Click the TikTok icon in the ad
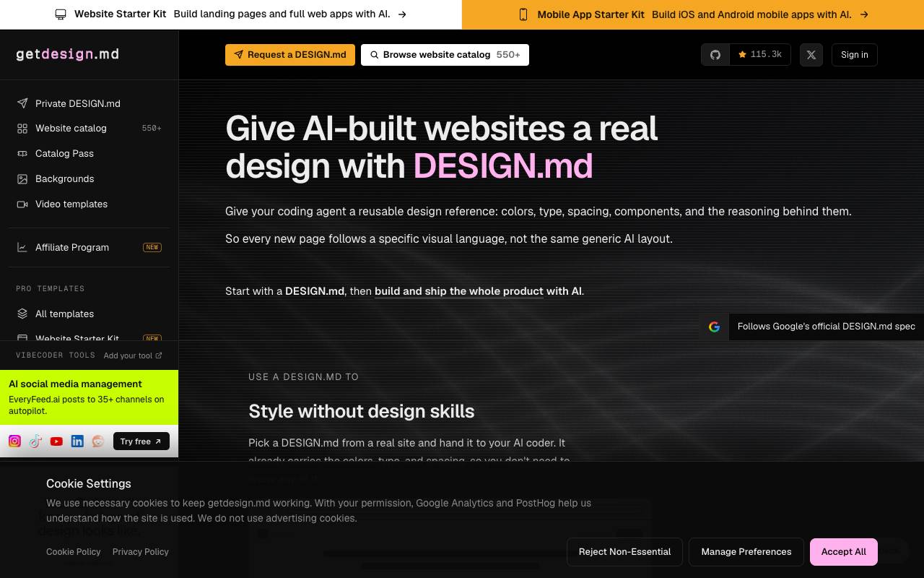The height and width of the screenshot is (578, 924). point(35,441)
